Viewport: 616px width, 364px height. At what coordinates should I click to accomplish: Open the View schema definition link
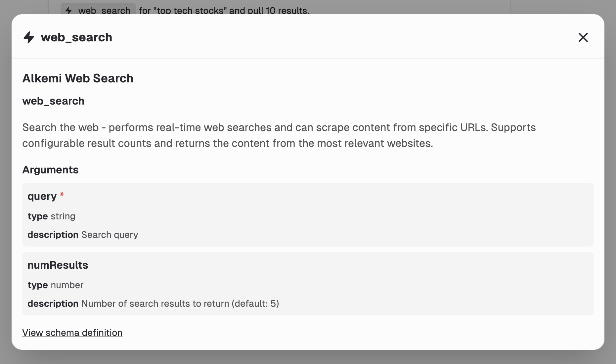click(72, 333)
